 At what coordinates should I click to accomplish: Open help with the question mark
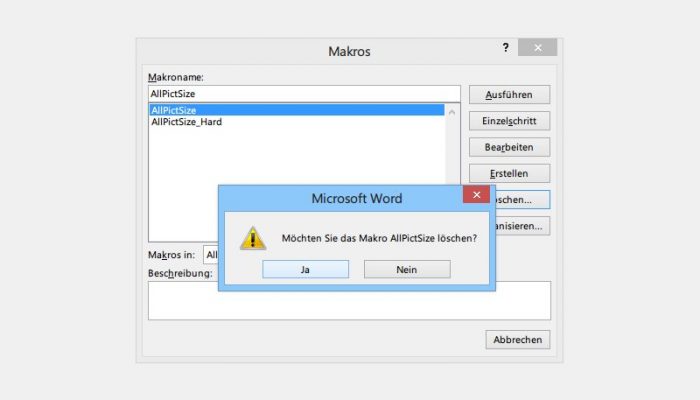(x=505, y=48)
